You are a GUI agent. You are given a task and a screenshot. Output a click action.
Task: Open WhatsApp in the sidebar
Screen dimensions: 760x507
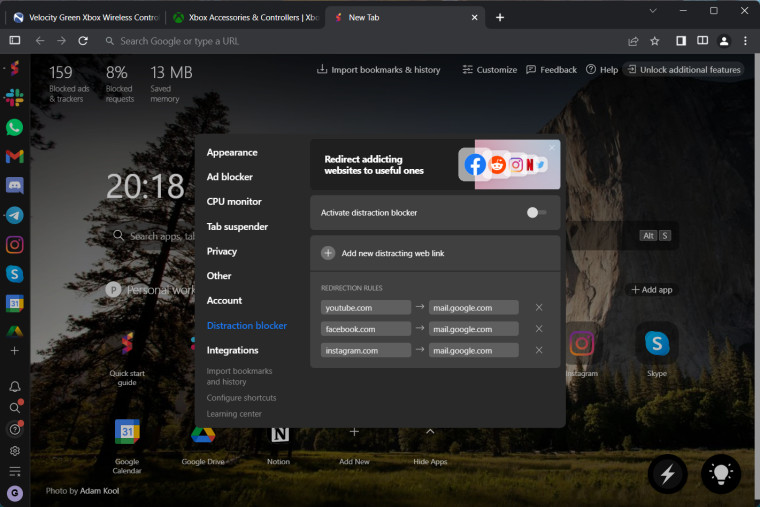(15, 127)
